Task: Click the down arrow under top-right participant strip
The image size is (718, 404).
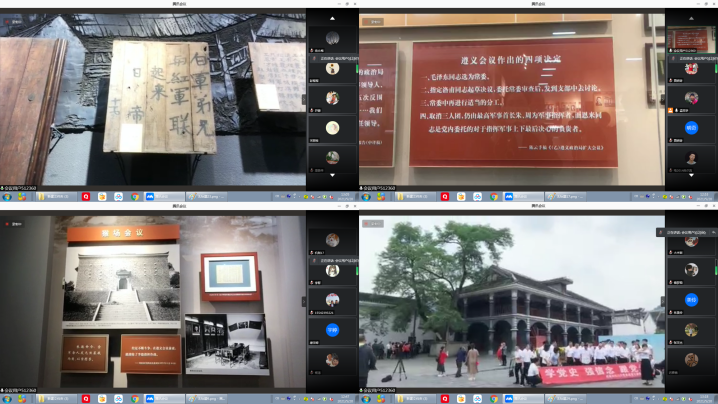Action: point(691,177)
